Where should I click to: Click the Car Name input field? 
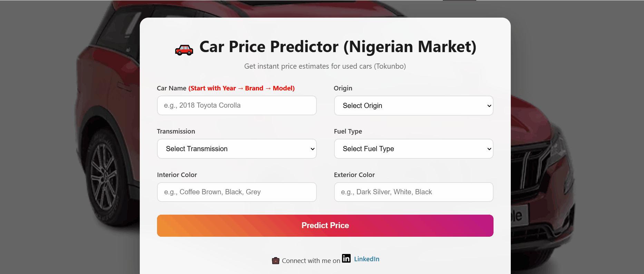coord(236,105)
